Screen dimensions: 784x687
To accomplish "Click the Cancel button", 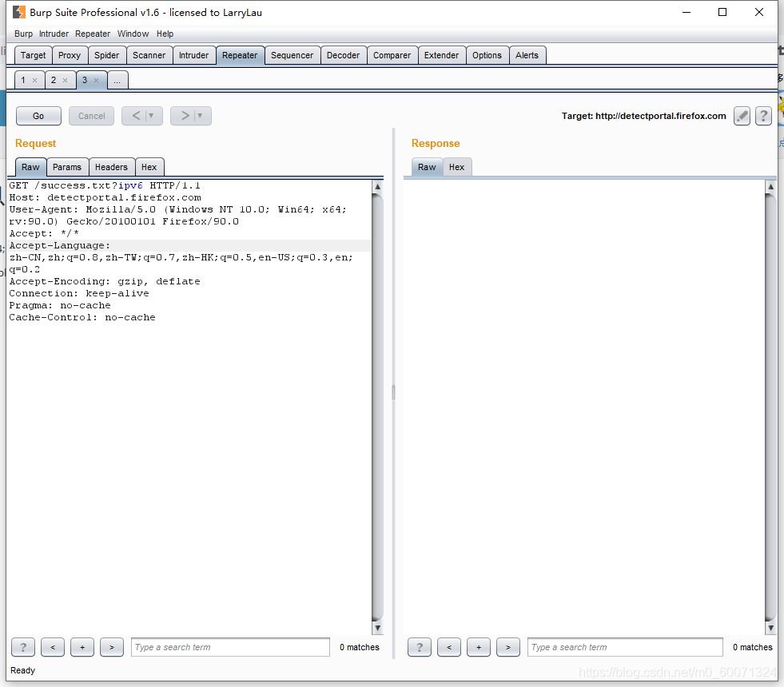I will [x=91, y=116].
